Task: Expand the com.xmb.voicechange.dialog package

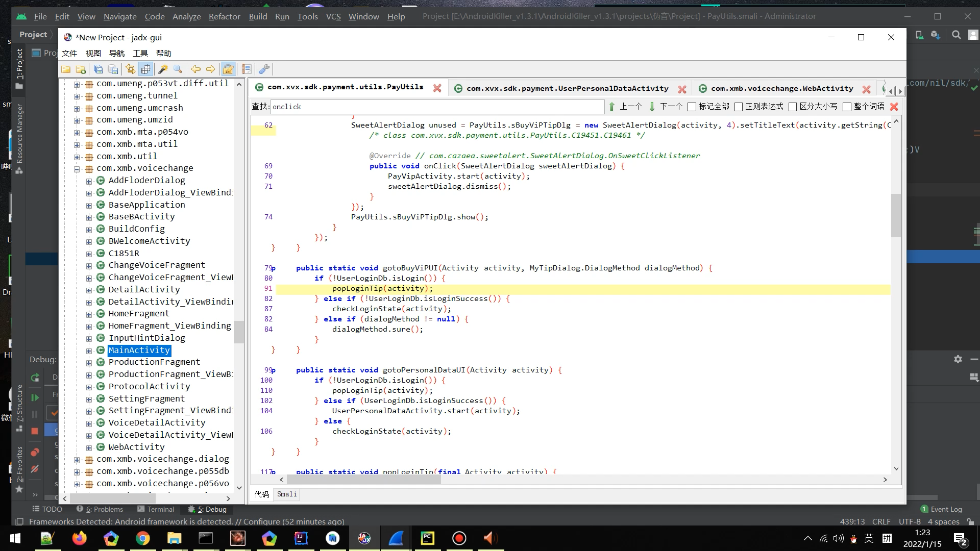Action: click(77, 460)
